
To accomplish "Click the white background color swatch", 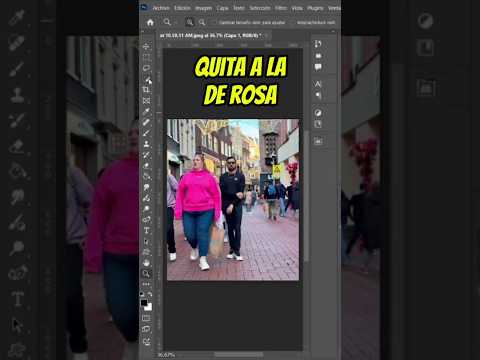I will pyautogui.click(x=149, y=307).
